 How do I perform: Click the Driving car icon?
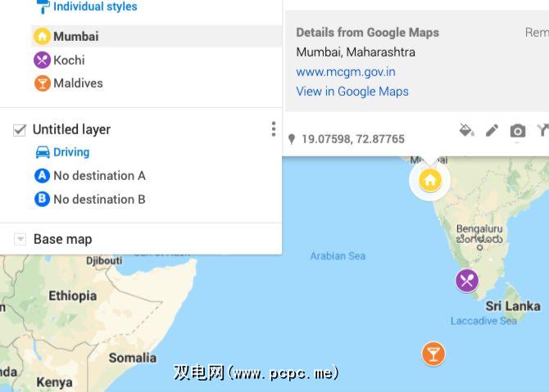pyautogui.click(x=43, y=152)
